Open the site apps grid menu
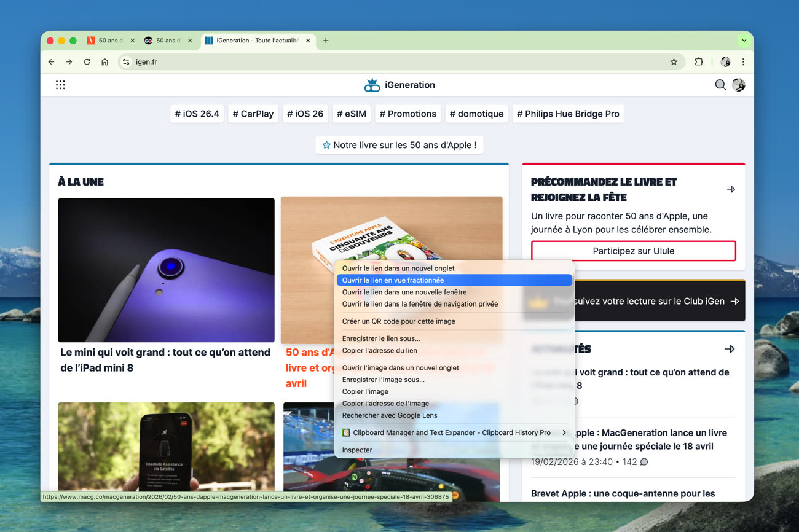799x532 pixels. point(60,85)
